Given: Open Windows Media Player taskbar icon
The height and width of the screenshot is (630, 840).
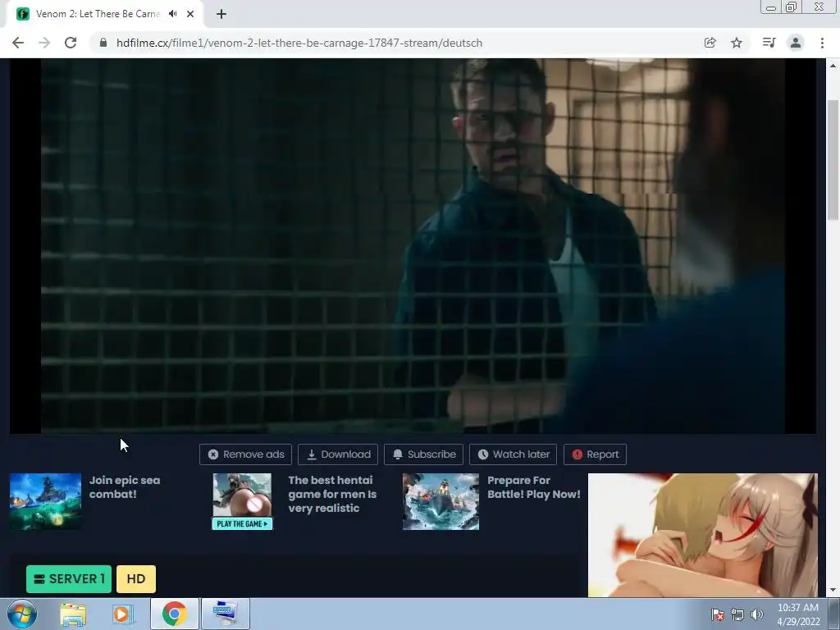Looking at the screenshot, I should 122,614.
